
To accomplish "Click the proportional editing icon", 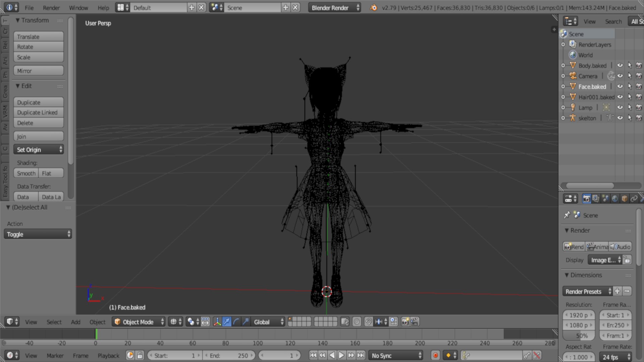I will point(357,322).
